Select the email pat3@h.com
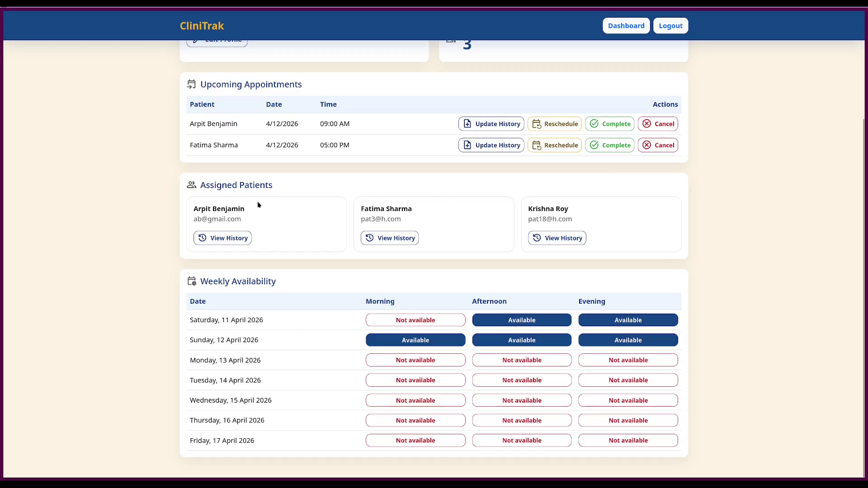 (x=381, y=219)
